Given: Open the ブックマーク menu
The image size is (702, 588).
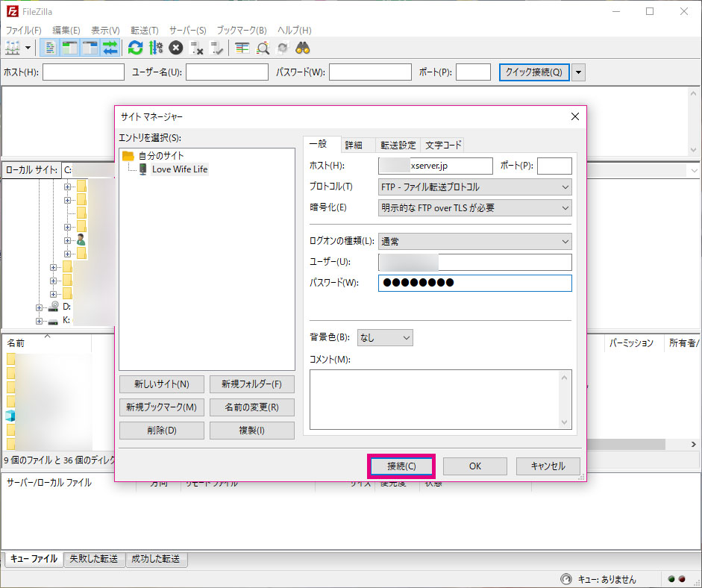Looking at the screenshot, I should [x=240, y=30].
